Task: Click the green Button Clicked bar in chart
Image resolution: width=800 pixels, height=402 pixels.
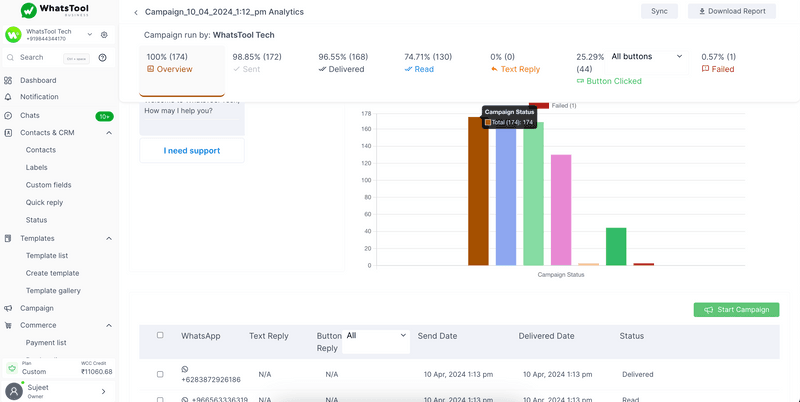Action: 616,247
